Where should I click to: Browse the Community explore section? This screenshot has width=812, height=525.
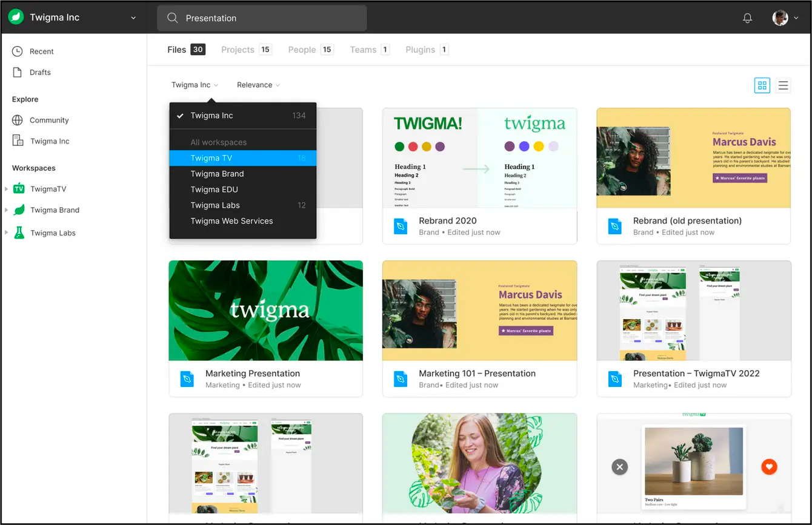pyautogui.click(x=49, y=120)
